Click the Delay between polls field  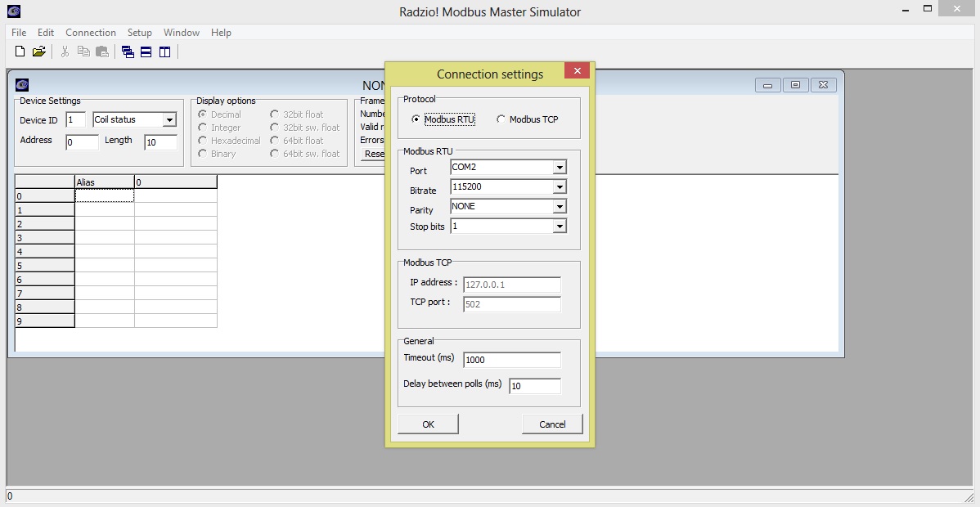pyautogui.click(x=535, y=386)
